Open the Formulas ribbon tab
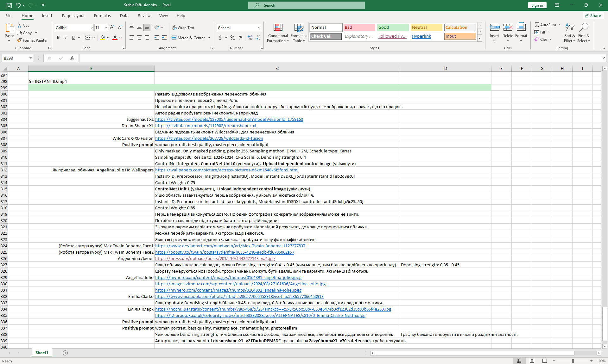The image size is (608, 364). coord(102,15)
